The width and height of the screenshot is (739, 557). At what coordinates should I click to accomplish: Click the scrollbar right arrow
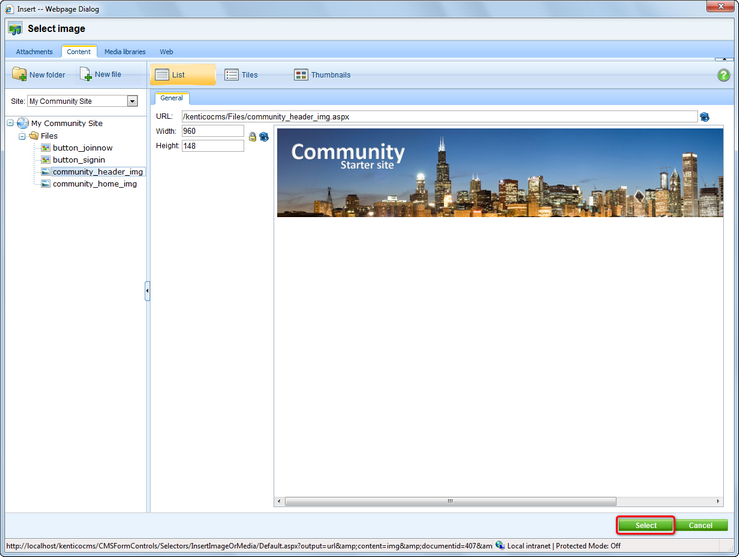coord(718,501)
